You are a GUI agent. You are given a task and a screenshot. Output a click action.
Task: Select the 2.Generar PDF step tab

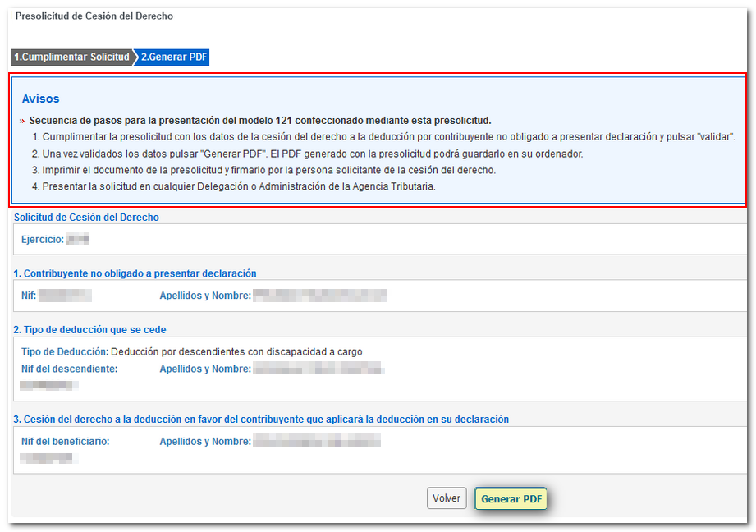click(174, 57)
